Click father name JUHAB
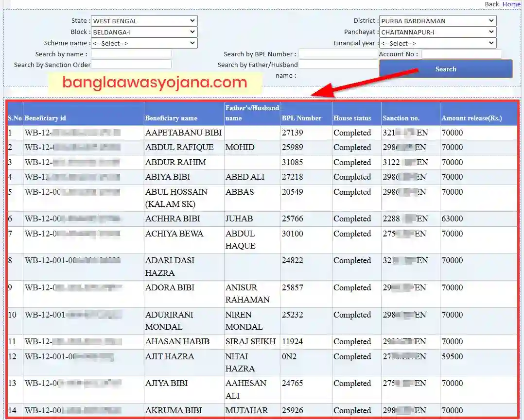This screenshot has width=524, height=420. tap(239, 218)
